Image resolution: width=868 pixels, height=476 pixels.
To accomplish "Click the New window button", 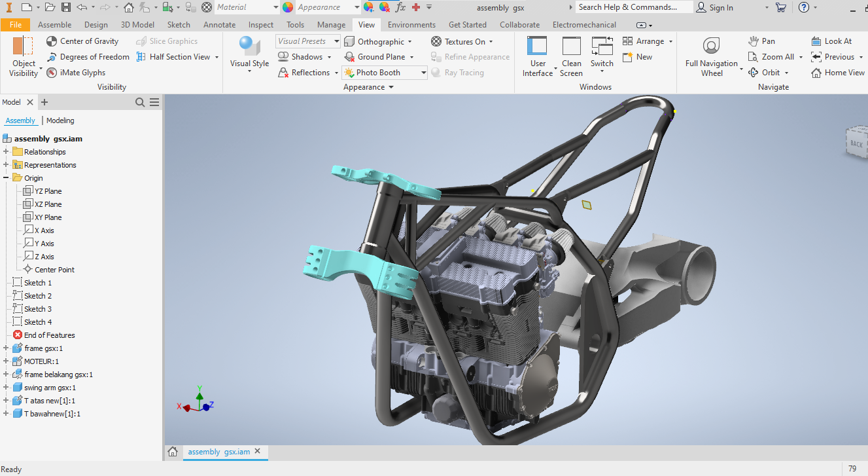I will [x=636, y=56].
